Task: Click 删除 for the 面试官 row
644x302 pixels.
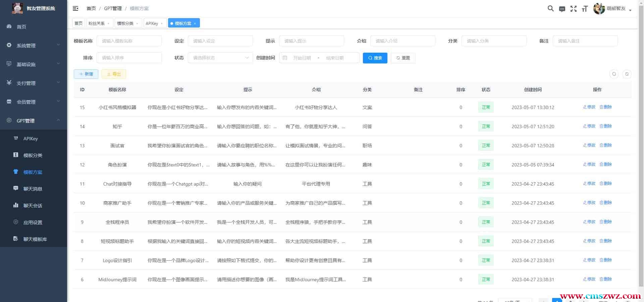Action: click(606, 145)
